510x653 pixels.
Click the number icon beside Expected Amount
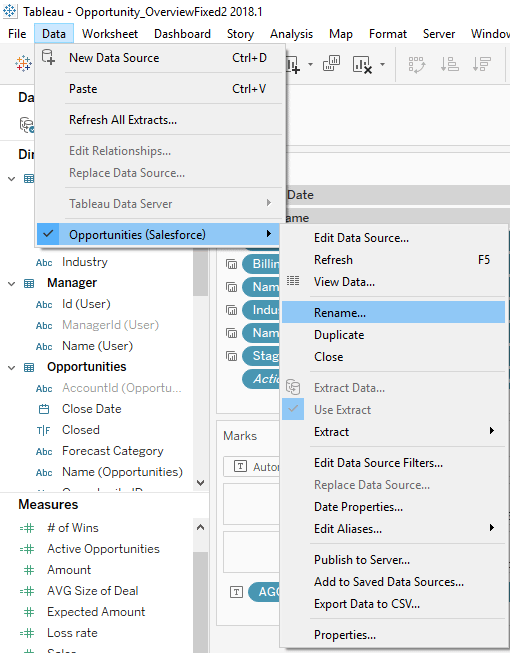tap(29, 612)
